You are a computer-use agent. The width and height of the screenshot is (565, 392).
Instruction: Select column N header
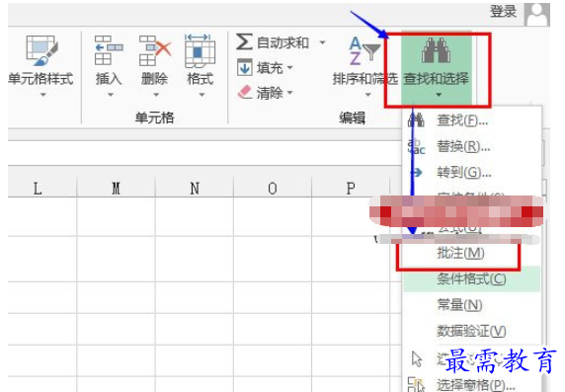pos(195,188)
